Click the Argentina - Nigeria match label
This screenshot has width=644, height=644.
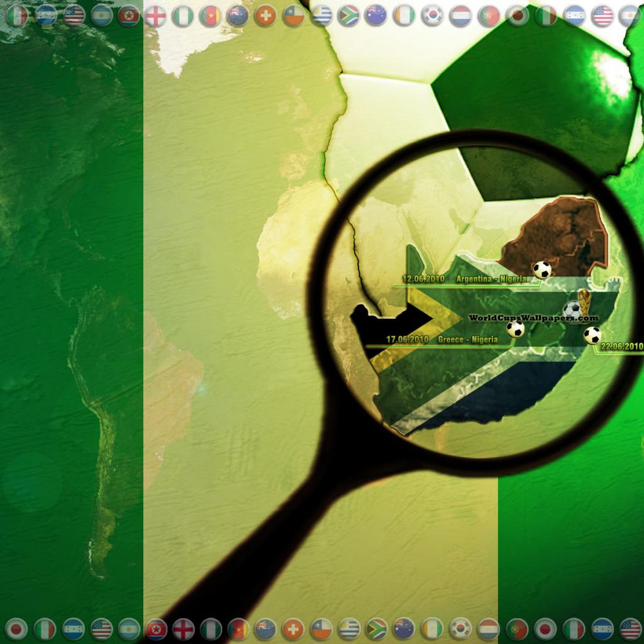491,279
